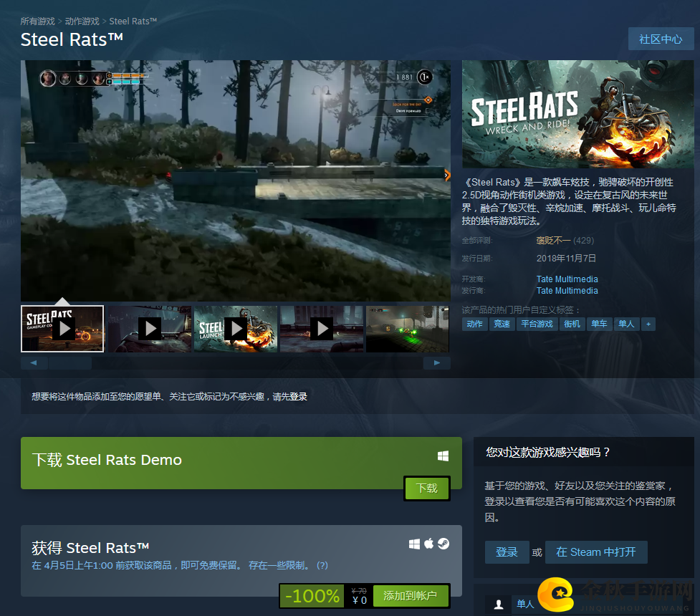Open publisher Tate Multimedia link
The width and height of the screenshot is (700, 616).
click(x=567, y=291)
